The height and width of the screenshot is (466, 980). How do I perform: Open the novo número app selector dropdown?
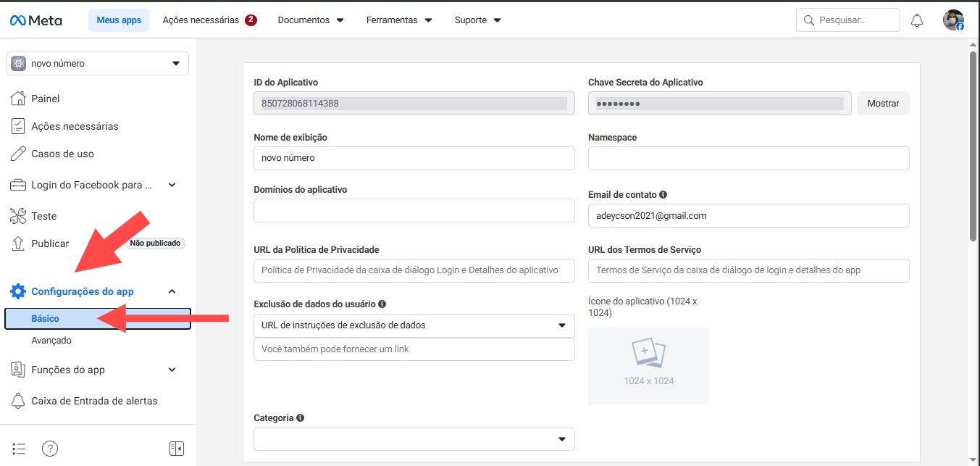pos(98,64)
